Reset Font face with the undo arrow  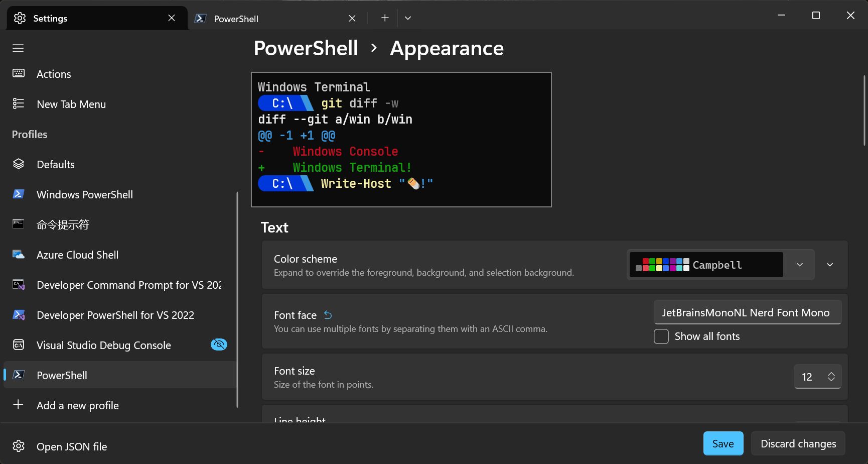pyautogui.click(x=328, y=315)
